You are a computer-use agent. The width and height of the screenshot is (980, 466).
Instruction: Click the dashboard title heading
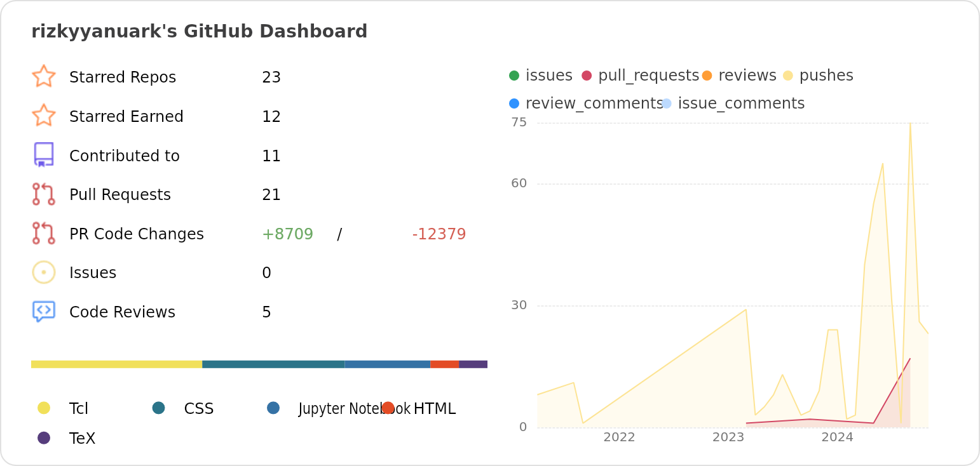[200, 32]
